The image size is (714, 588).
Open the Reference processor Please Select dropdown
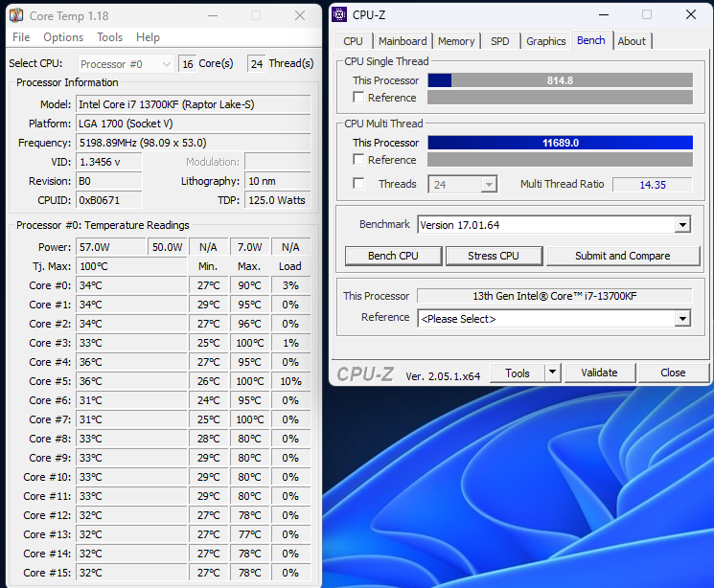(x=554, y=319)
